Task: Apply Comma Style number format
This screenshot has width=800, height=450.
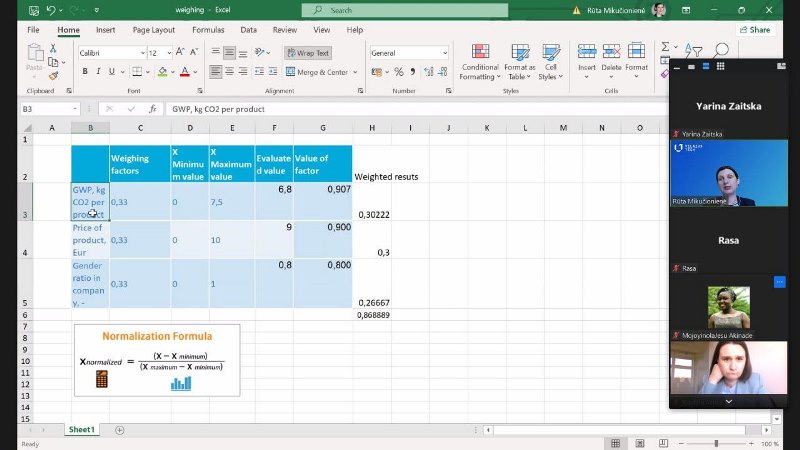Action: tap(412, 72)
